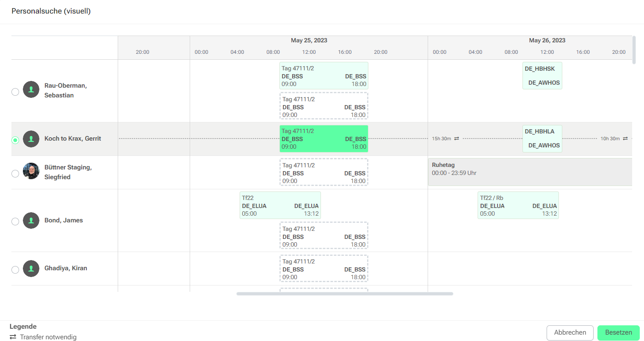Select the radio button for Bond, James
The width and height of the screenshot is (644, 341).
click(x=15, y=222)
